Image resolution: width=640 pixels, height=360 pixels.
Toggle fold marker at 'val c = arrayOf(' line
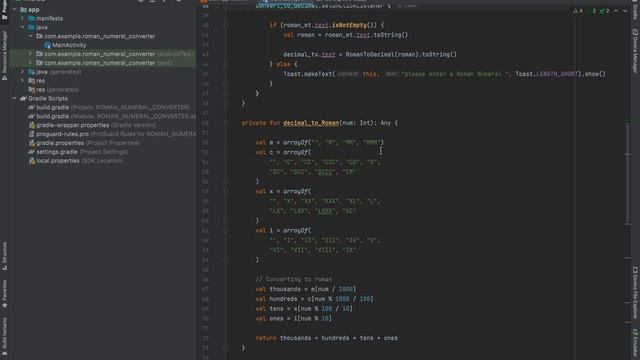click(x=226, y=152)
